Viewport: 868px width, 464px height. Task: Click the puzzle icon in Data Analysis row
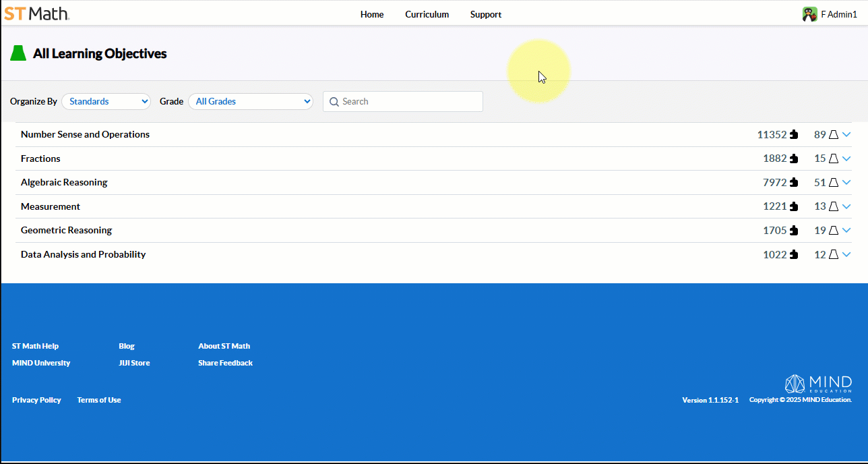pyautogui.click(x=794, y=255)
